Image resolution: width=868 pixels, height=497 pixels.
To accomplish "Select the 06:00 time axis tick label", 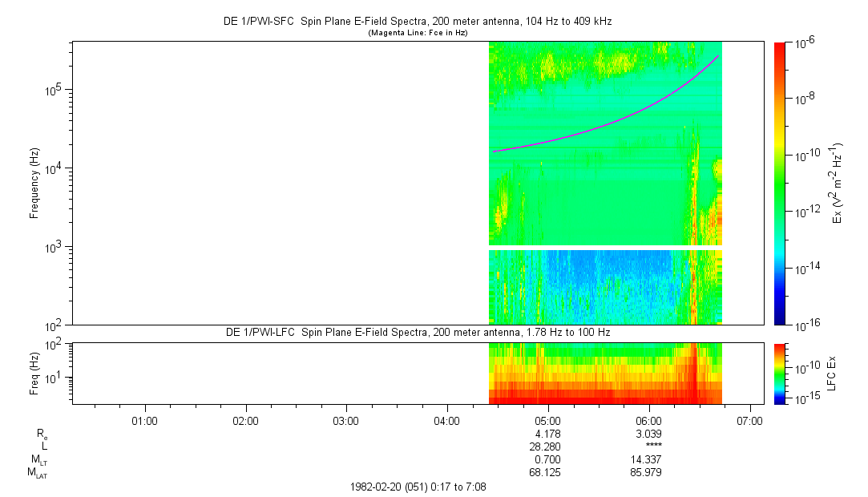I will [x=648, y=420].
